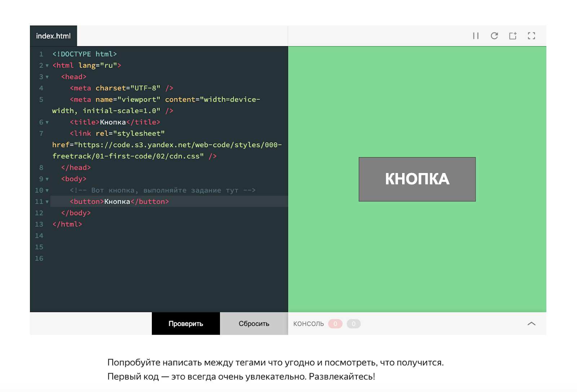Fold the body tag on line 9
Screen dimensions: 577x392
click(47, 179)
